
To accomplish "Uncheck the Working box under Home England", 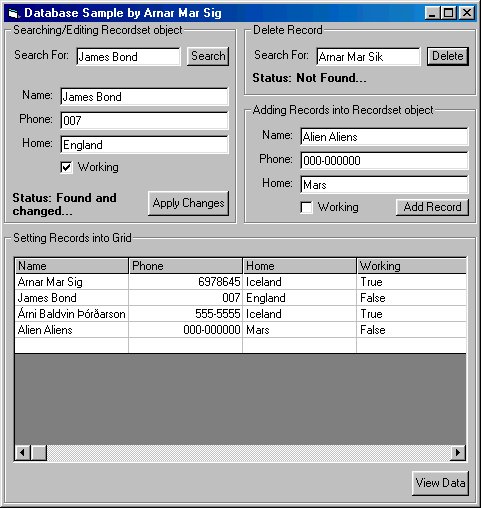I will pos(66,167).
